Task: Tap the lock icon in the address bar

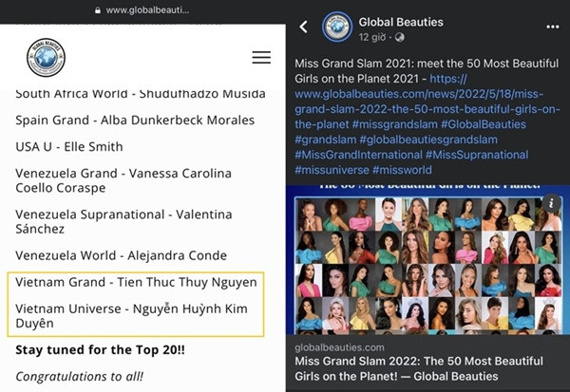Action: coord(97,9)
